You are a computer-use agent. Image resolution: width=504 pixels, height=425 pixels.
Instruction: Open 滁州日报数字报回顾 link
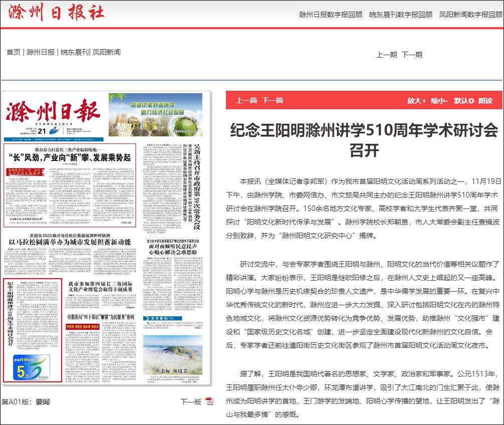(331, 15)
